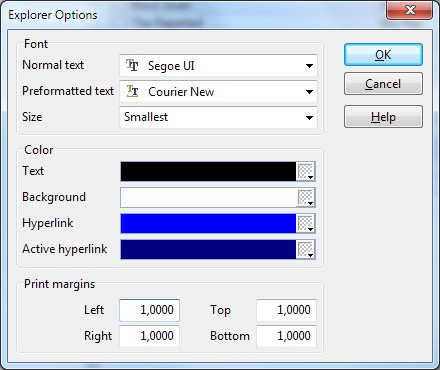Click the Bottom print margin field
Screen dimensions: 440x370
[x=286, y=336]
